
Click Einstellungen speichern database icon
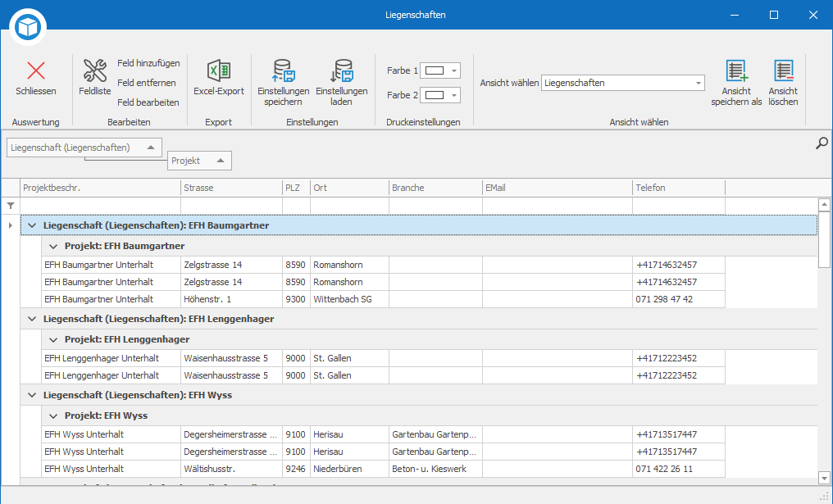tap(284, 70)
